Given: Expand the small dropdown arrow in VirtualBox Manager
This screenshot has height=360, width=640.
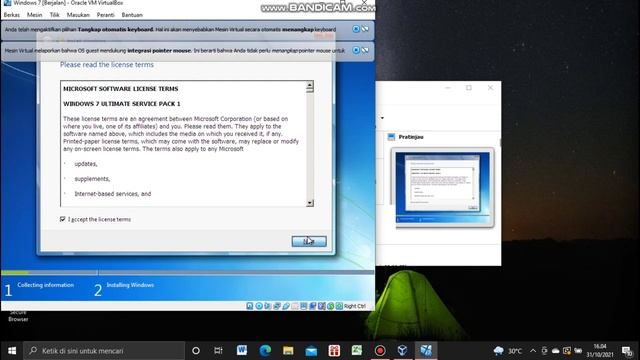Looking at the screenshot, I should point(382,118).
